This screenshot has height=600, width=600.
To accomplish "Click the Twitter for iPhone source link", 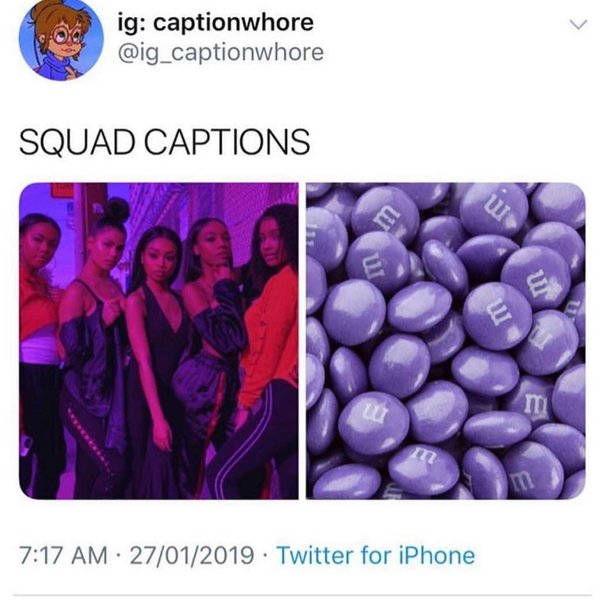I will point(376,555).
